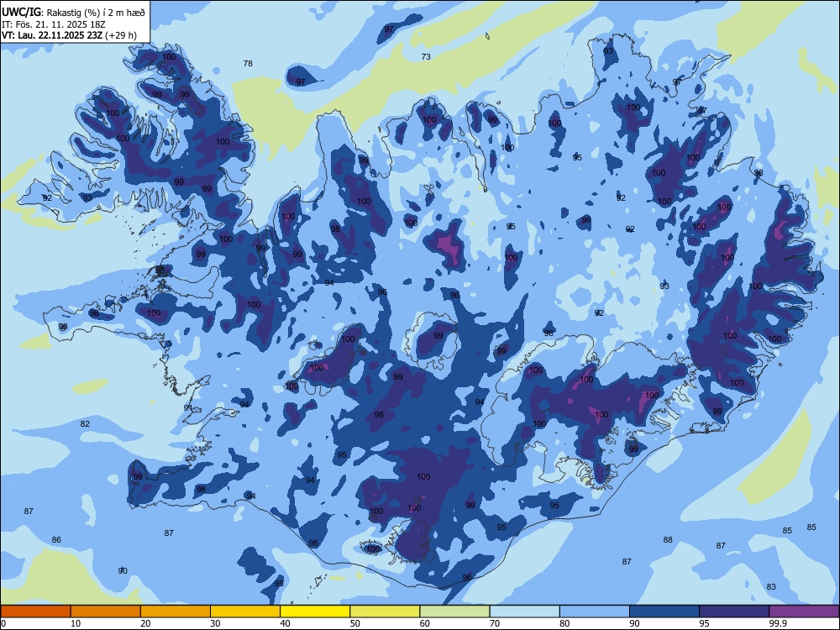
Task: Click the legend tick label '99.9'
Action: [778, 623]
